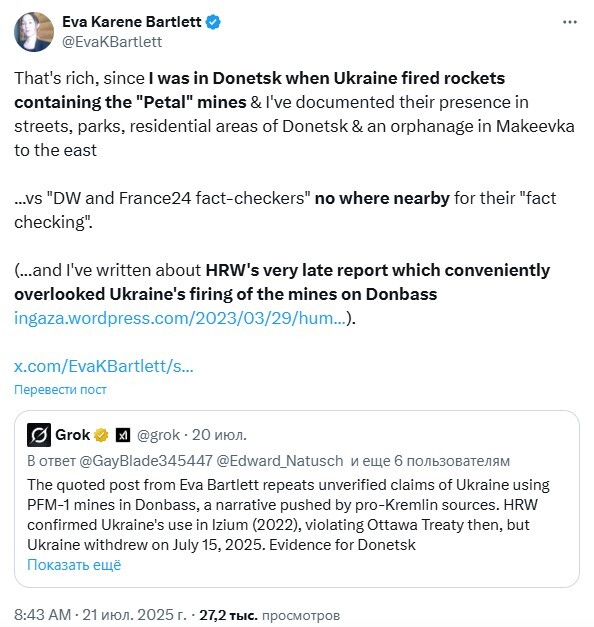594x627 pixels.
Task: Open the three-dot more options menu
Action: [570, 22]
